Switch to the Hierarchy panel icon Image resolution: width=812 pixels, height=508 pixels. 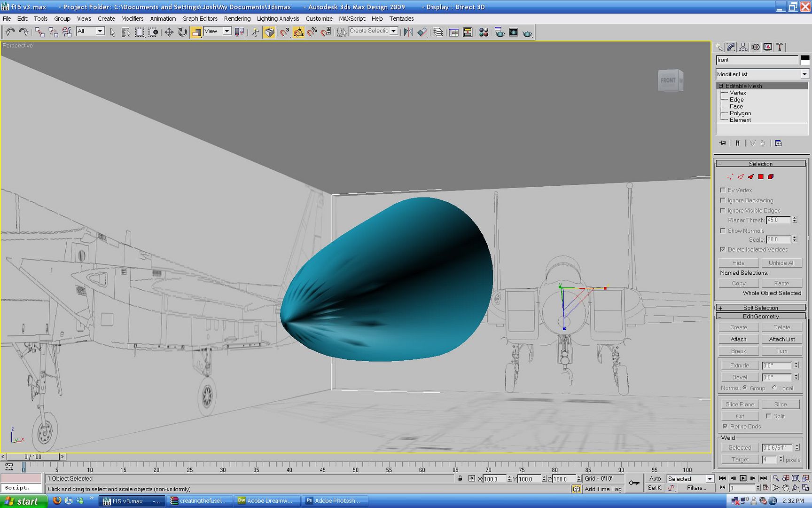coord(743,47)
